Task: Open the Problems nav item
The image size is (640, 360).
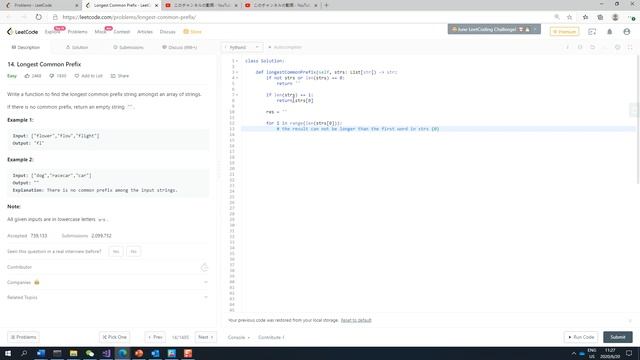Action: tap(78, 32)
